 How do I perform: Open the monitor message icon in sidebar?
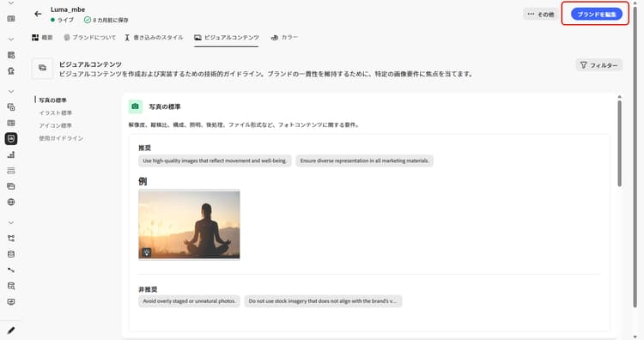[x=11, y=302]
